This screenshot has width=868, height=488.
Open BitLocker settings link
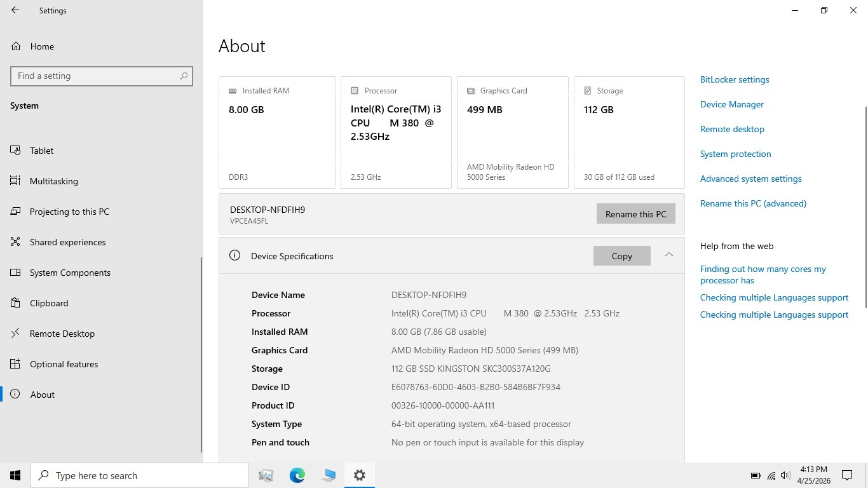tap(735, 79)
